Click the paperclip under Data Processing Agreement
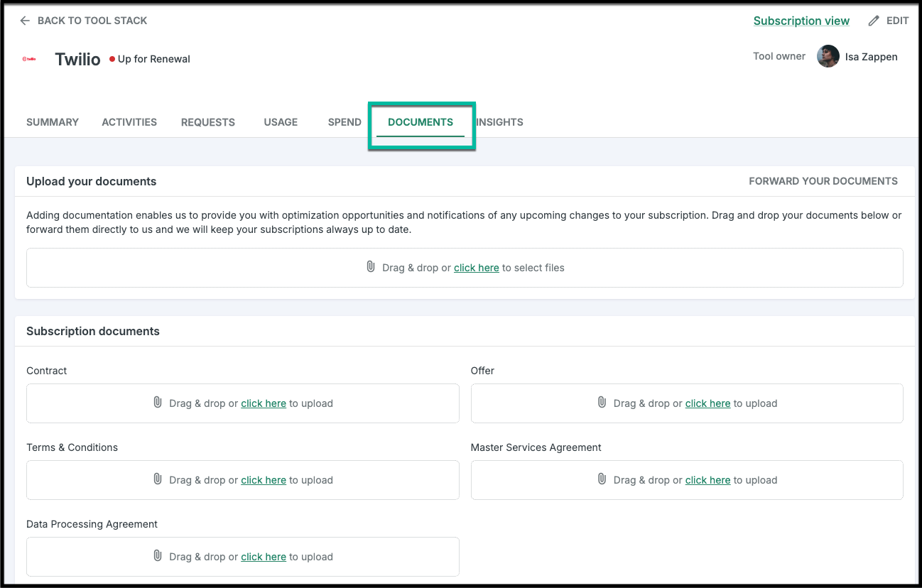 (x=158, y=556)
